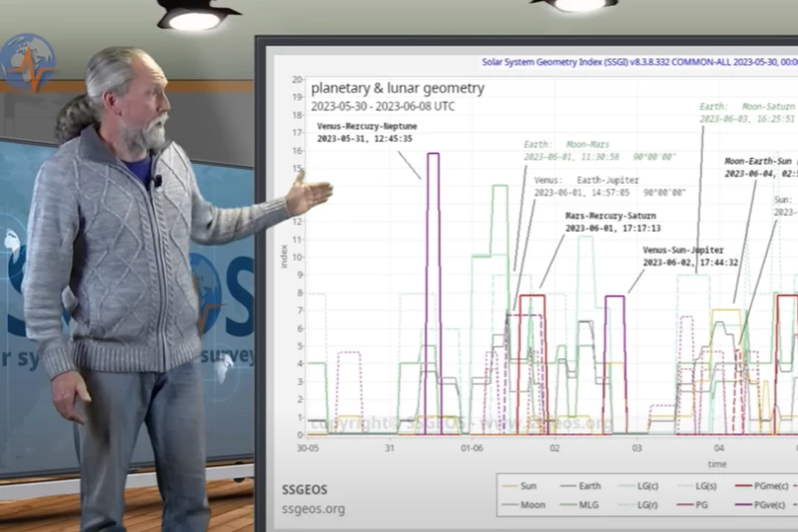Click the 01-06 date on the time axis
Viewport: 798px width, 532px height.
[x=472, y=448]
